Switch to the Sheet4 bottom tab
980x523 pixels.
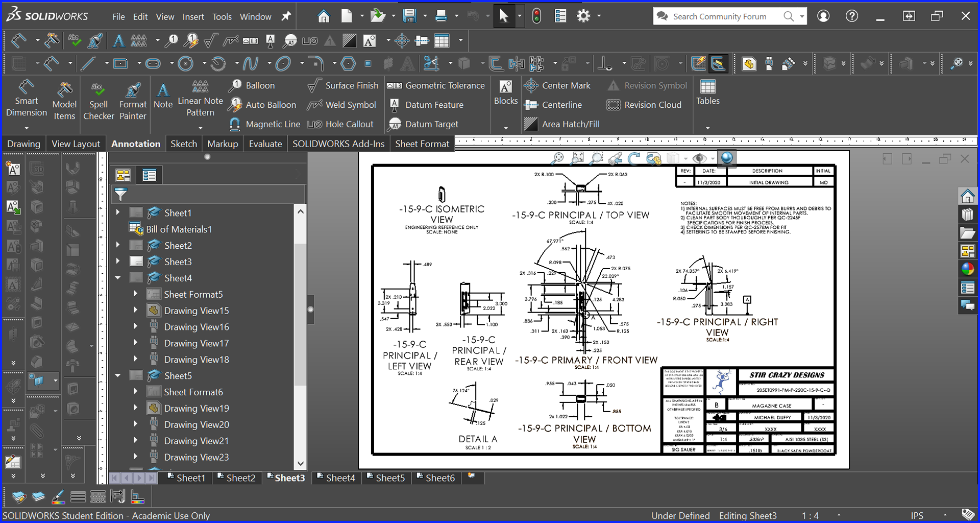[x=336, y=478]
